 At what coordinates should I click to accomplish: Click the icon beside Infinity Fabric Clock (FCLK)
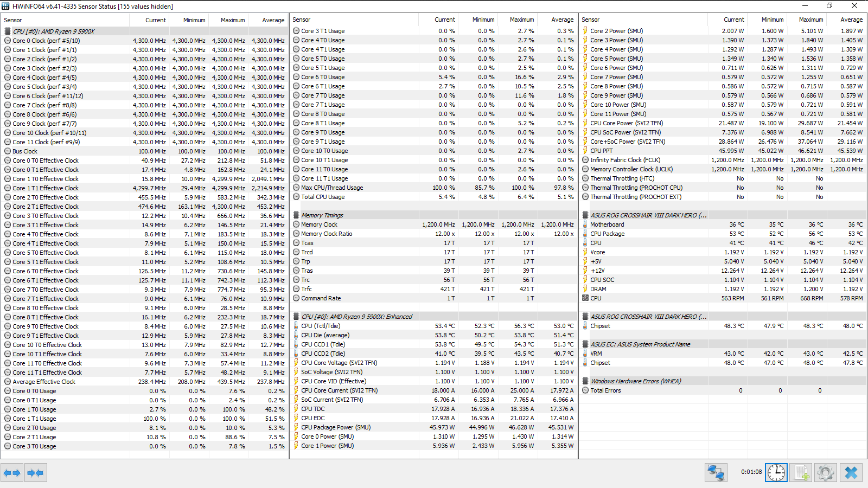(585, 160)
